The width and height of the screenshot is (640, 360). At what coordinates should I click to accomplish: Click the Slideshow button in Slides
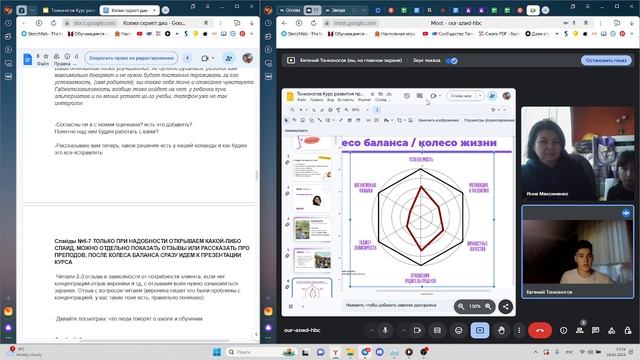click(461, 96)
